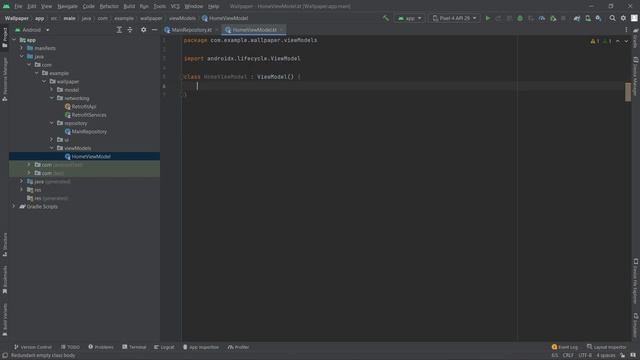Open editor tabs more options menu
The width and height of the screenshot is (640, 360).
pyautogui.click(x=626, y=30)
